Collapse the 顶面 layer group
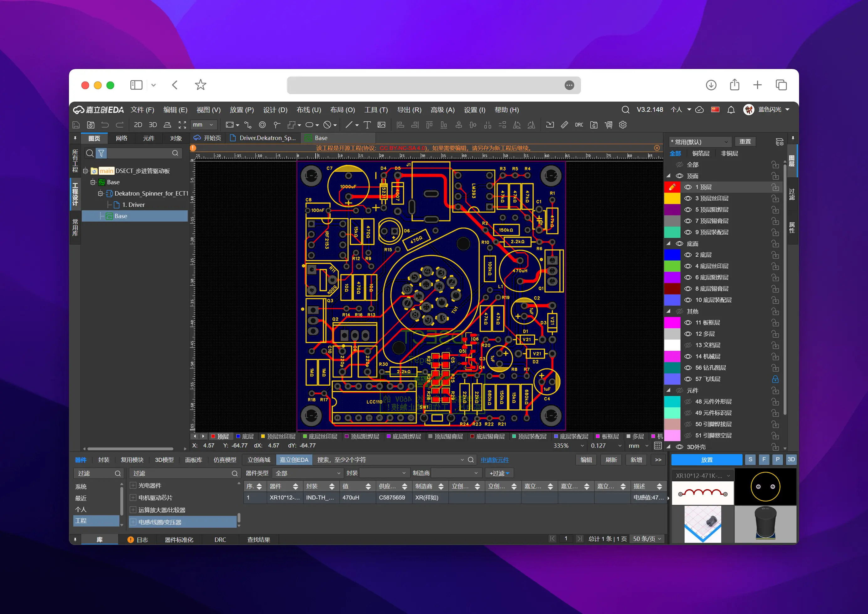This screenshot has width=868, height=614. pyautogui.click(x=668, y=176)
